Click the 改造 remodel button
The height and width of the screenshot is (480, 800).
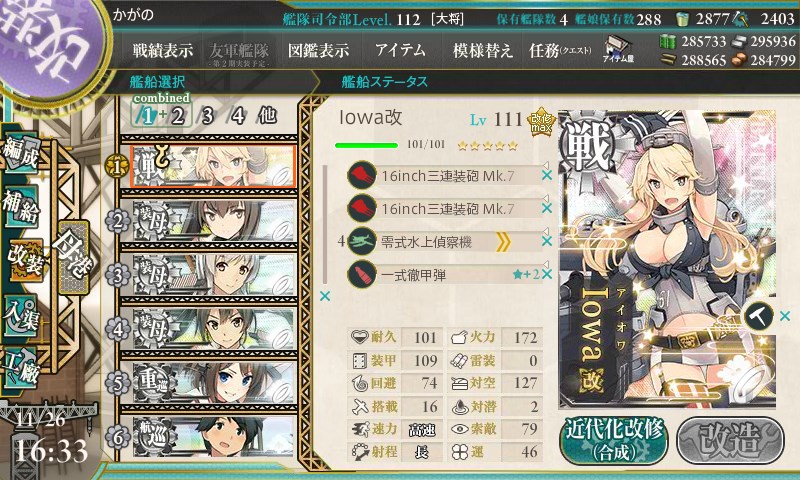[731, 440]
